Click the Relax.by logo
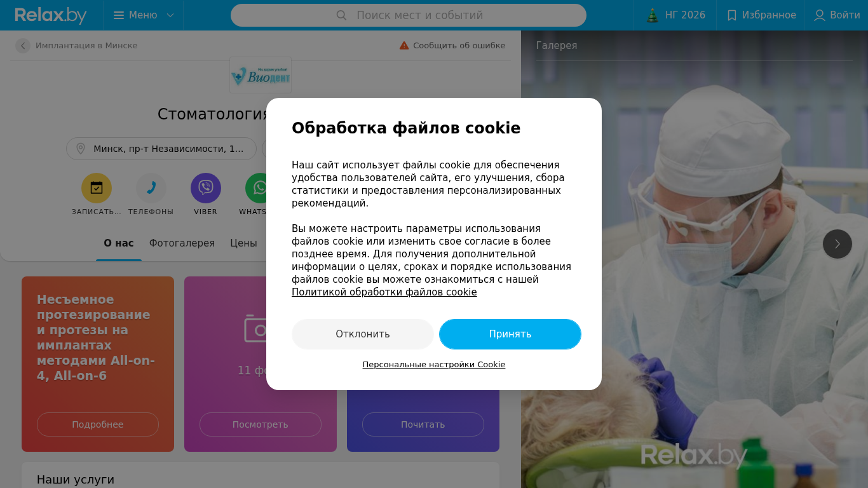The height and width of the screenshot is (488, 868). point(51,15)
